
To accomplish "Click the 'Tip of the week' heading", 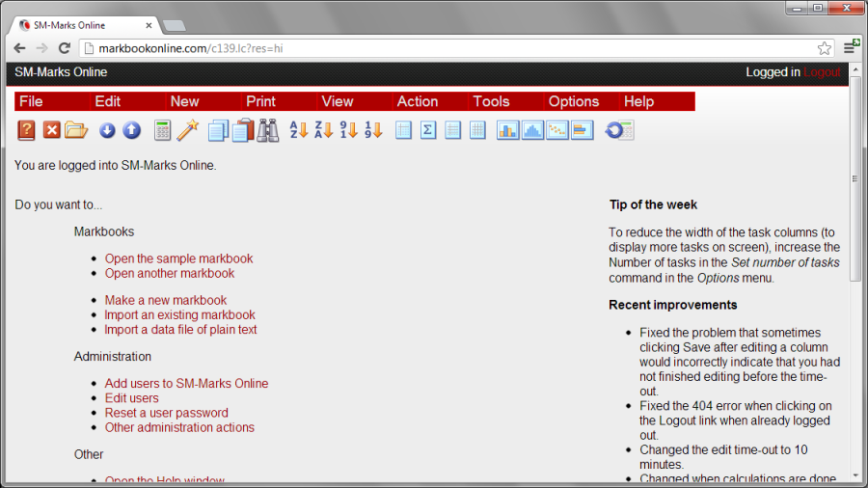I will coord(653,204).
